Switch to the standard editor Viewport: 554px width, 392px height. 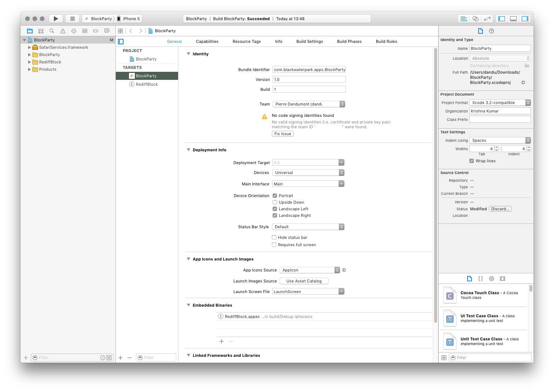pos(464,19)
